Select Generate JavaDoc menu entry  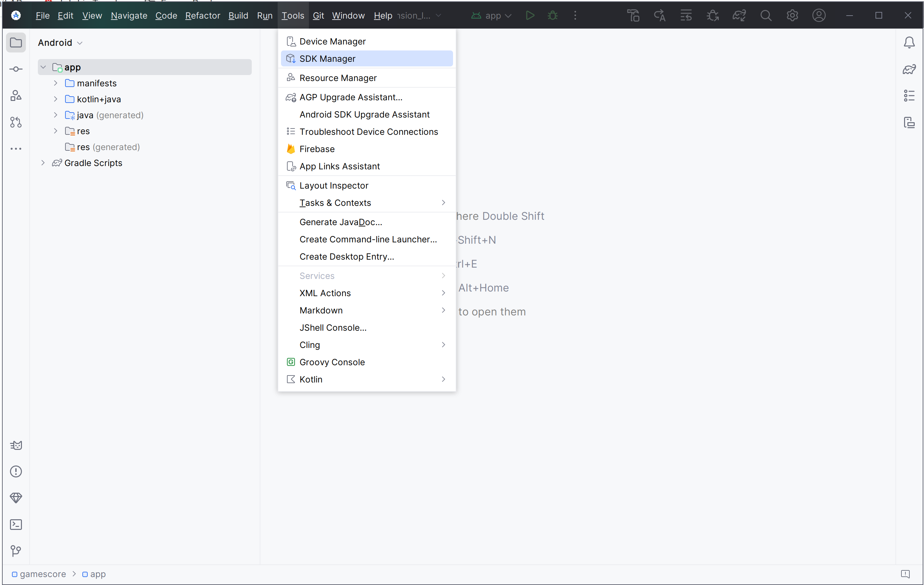pos(366,222)
